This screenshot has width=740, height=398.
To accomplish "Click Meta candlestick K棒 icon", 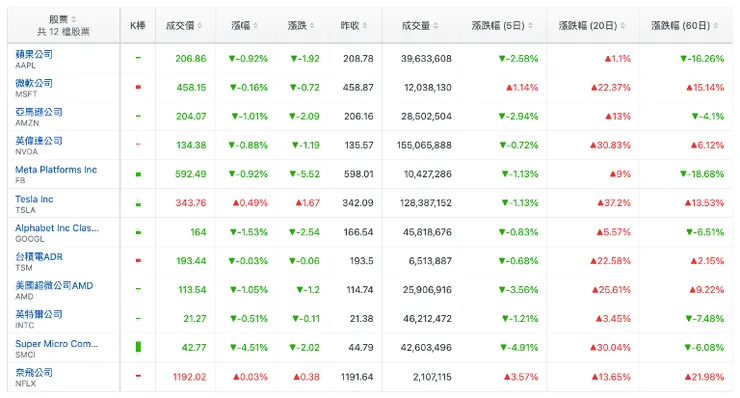I will [138, 174].
